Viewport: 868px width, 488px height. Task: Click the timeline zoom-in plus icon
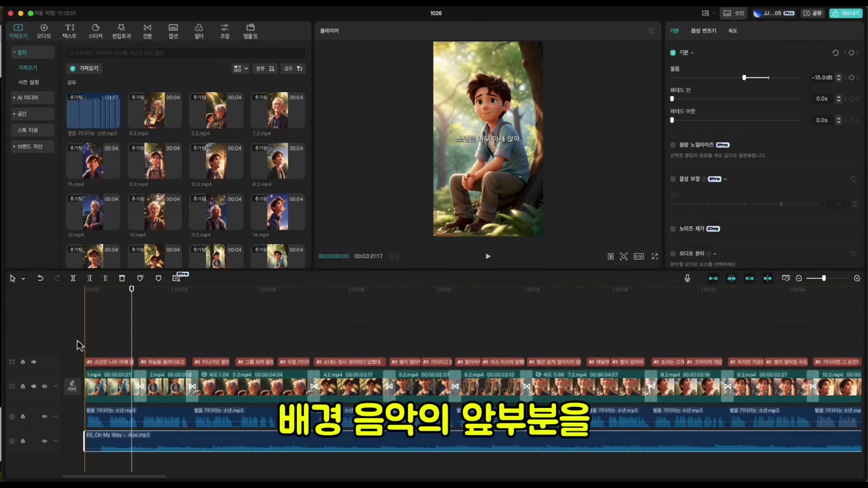point(857,278)
